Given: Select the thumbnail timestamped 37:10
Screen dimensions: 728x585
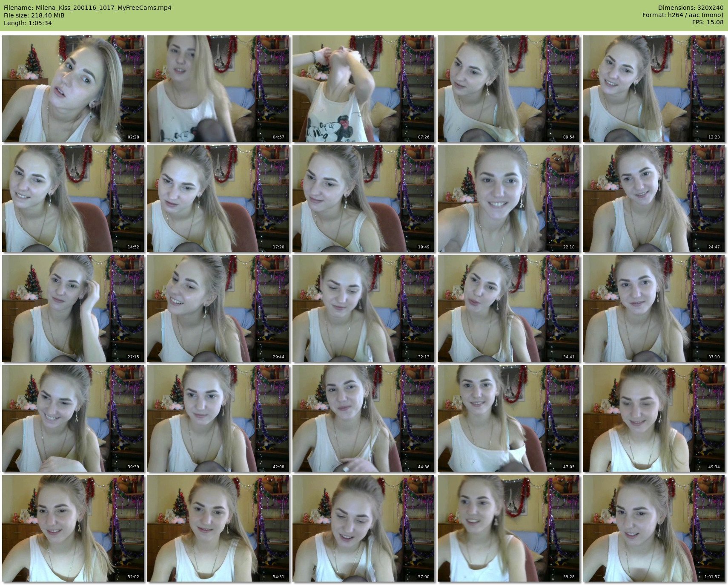Looking at the screenshot, I should point(653,308).
